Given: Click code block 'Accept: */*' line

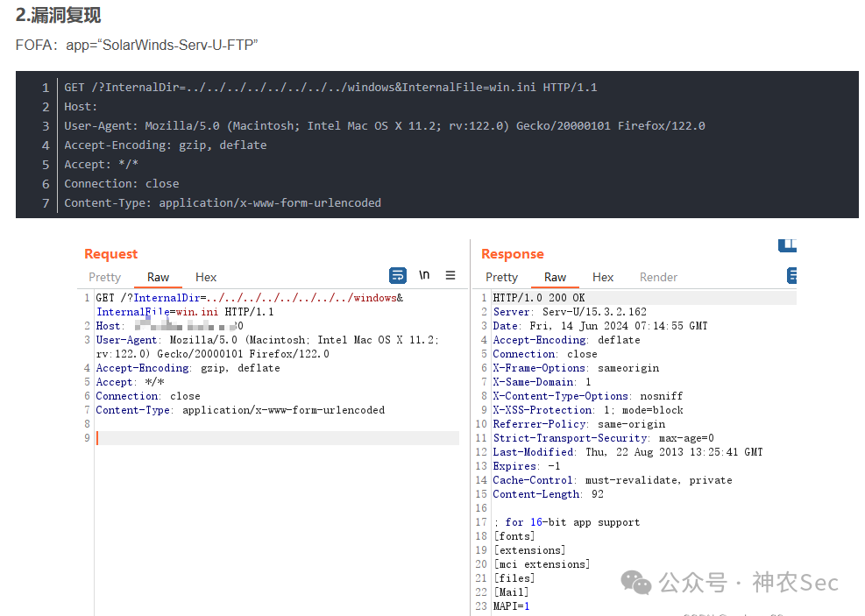Looking at the screenshot, I should tap(101, 165).
